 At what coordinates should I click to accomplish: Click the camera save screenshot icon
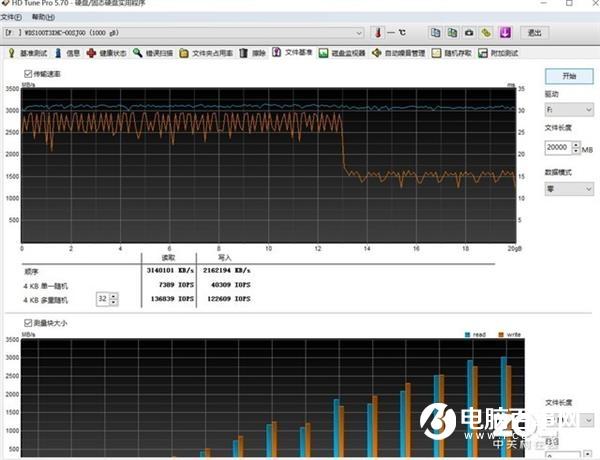(469, 33)
